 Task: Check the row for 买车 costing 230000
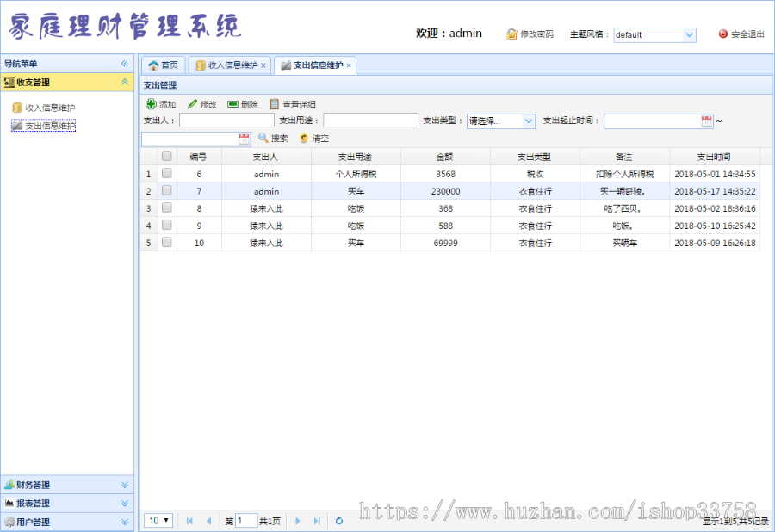(167, 191)
